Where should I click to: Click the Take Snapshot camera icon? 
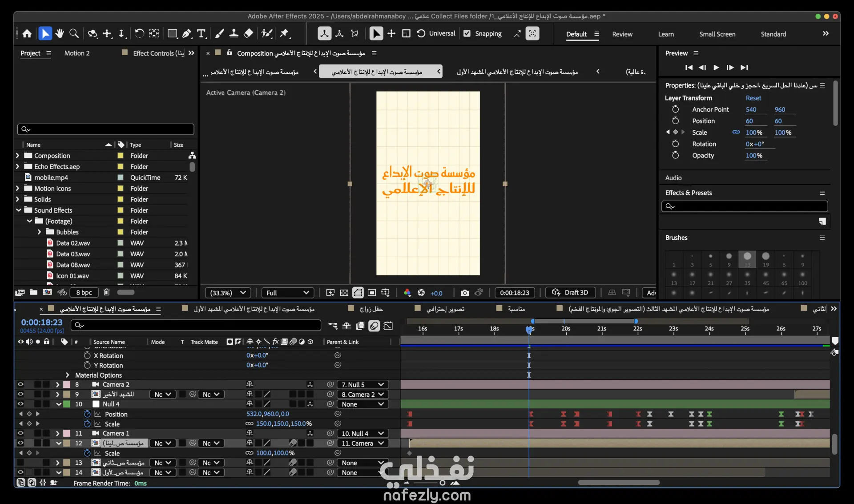click(464, 293)
